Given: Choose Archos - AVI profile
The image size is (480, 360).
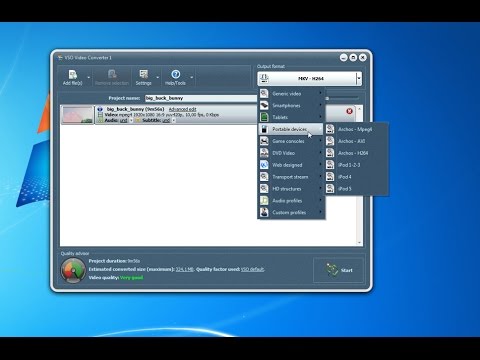Looking at the screenshot, I should pyautogui.click(x=357, y=141).
